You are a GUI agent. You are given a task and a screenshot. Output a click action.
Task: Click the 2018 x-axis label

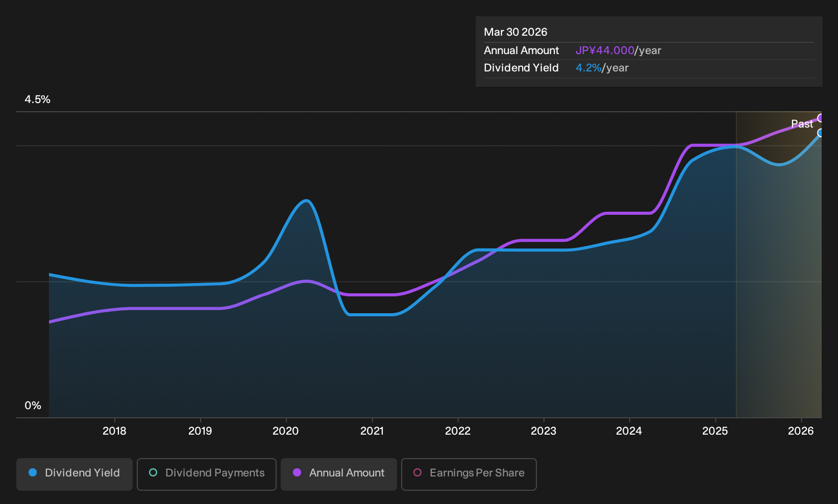(x=114, y=431)
